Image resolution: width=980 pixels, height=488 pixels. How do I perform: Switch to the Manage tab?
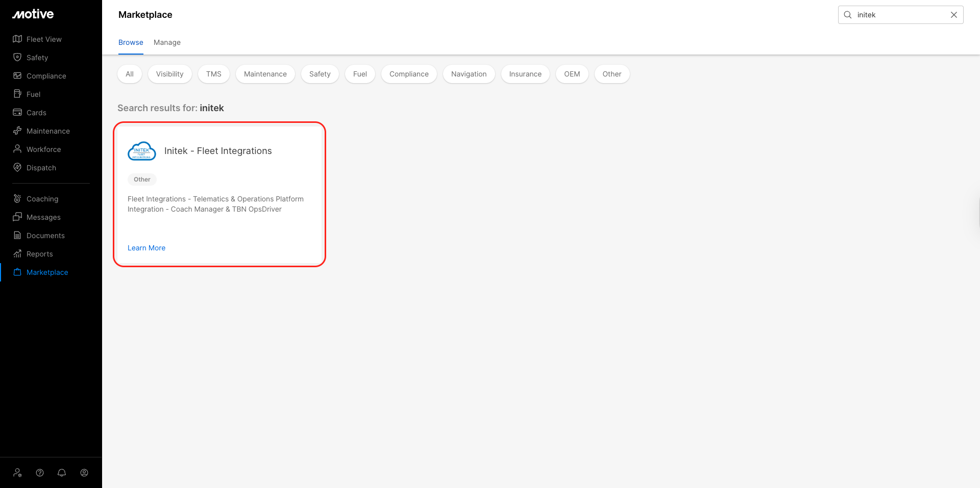click(167, 42)
